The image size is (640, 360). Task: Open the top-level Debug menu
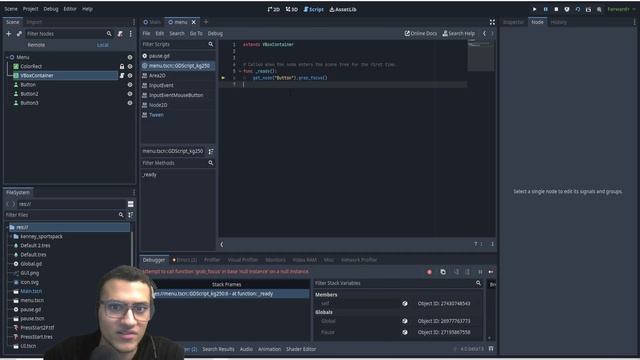click(x=51, y=9)
